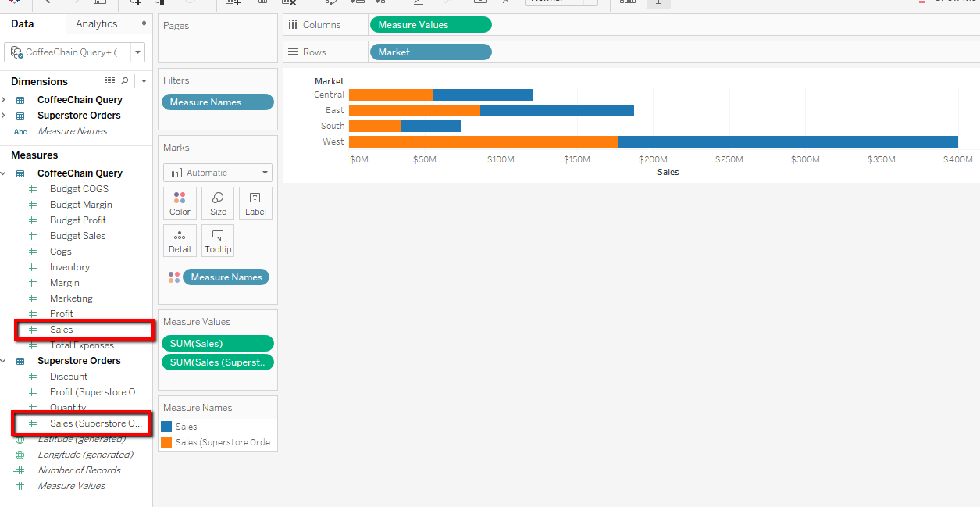Click the Size button on the Marks card
This screenshot has height=507, width=980.
(217, 202)
